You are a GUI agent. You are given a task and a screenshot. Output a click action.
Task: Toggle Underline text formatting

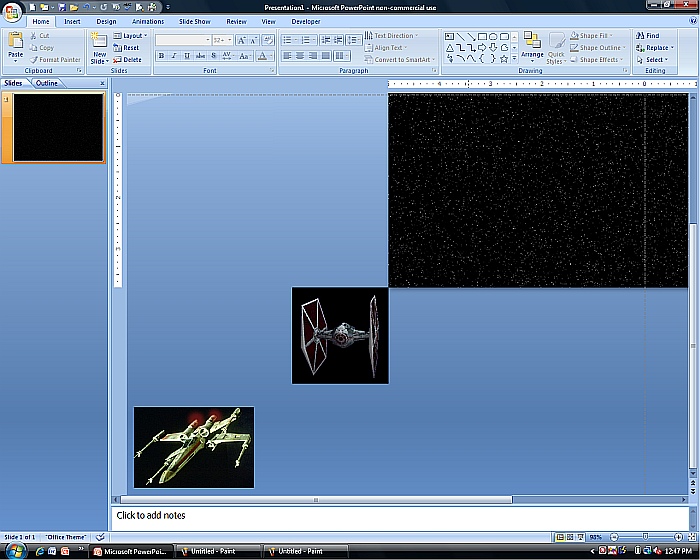click(x=187, y=56)
